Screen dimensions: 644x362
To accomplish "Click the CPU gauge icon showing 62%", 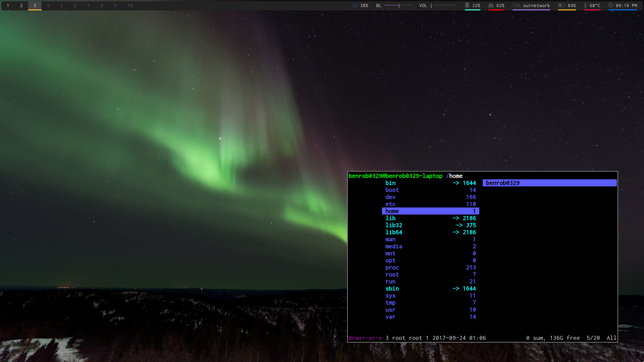I will [x=491, y=5].
